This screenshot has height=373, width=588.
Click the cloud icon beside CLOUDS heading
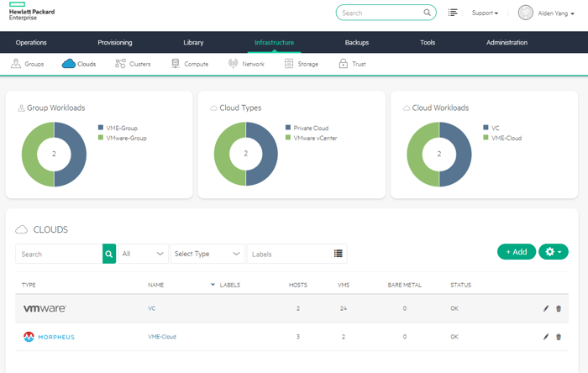21,229
